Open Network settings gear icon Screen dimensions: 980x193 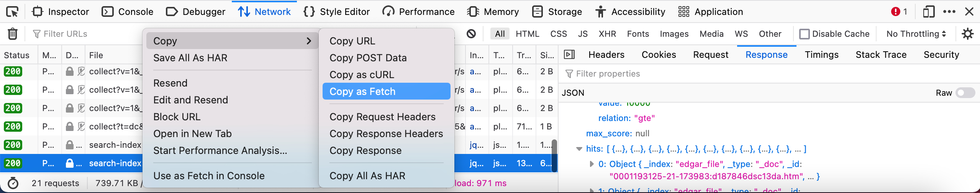968,34
